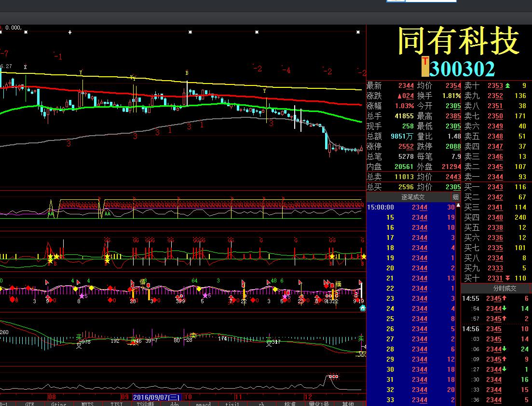Click the 12 month marker on the time axis

click(308, 397)
